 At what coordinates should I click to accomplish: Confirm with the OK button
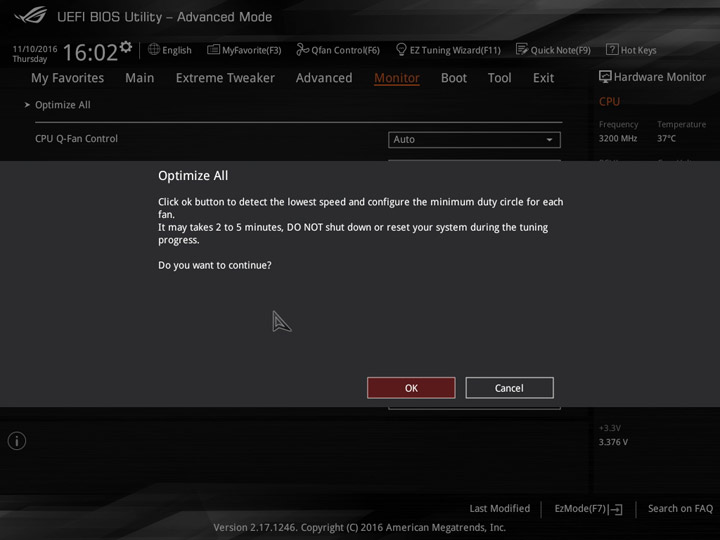point(411,388)
